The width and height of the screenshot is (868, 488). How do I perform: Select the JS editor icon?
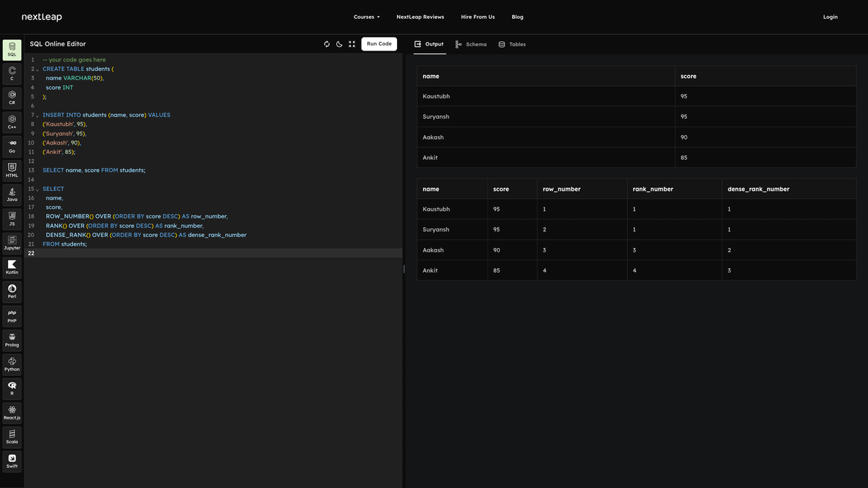point(12,219)
